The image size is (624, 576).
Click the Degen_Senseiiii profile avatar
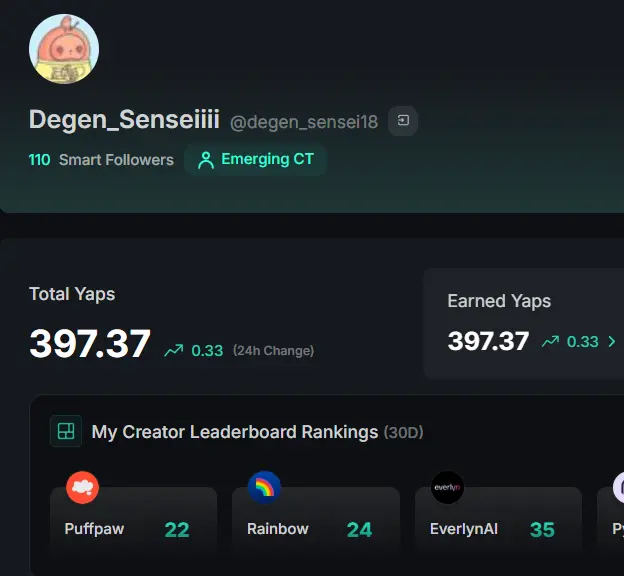[x=64, y=49]
